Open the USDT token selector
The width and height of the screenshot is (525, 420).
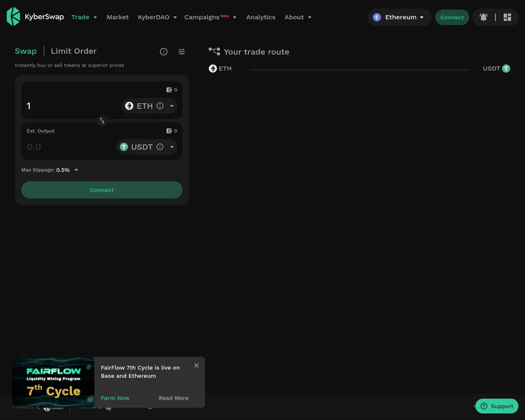(146, 147)
